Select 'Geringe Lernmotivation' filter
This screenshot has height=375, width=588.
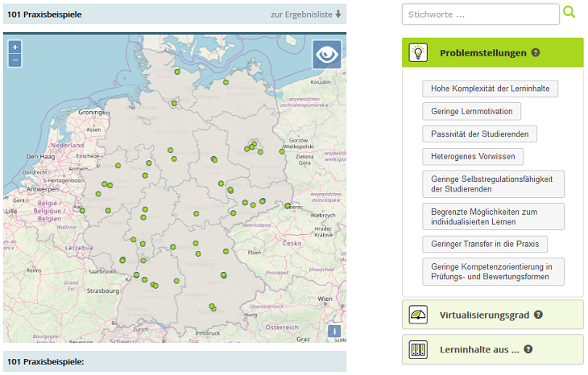(471, 111)
